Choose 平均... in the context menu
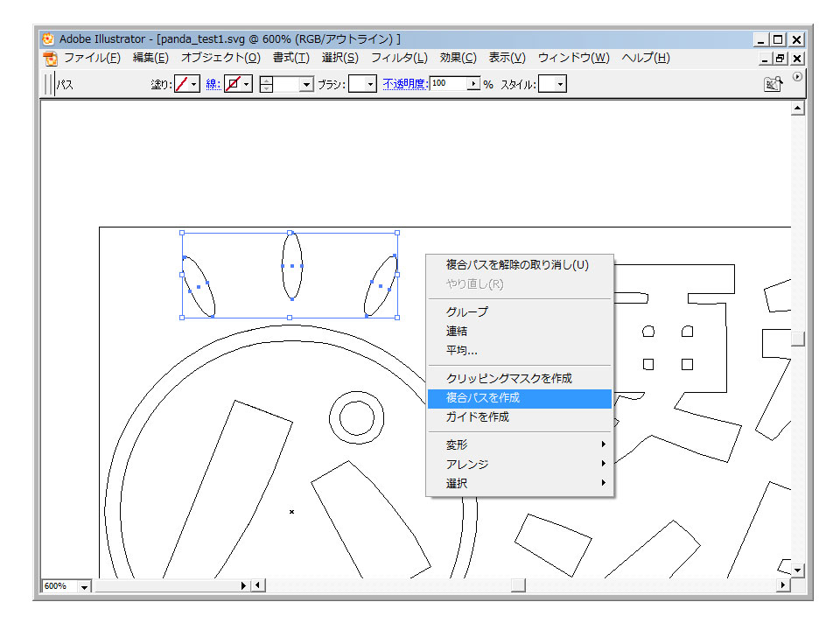Image resolution: width=840 pixels, height=630 pixels. pyautogui.click(x=520, y=350)
